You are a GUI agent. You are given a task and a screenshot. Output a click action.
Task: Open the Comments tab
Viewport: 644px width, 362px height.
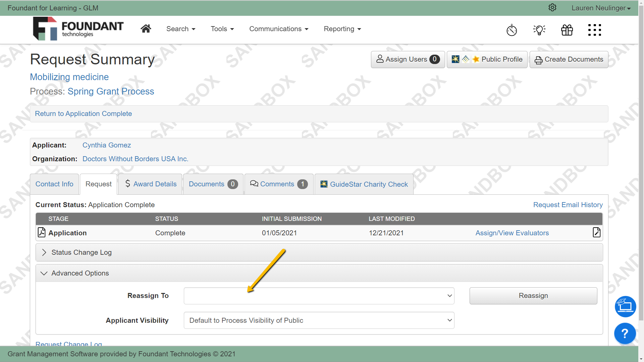pos(279,184)
